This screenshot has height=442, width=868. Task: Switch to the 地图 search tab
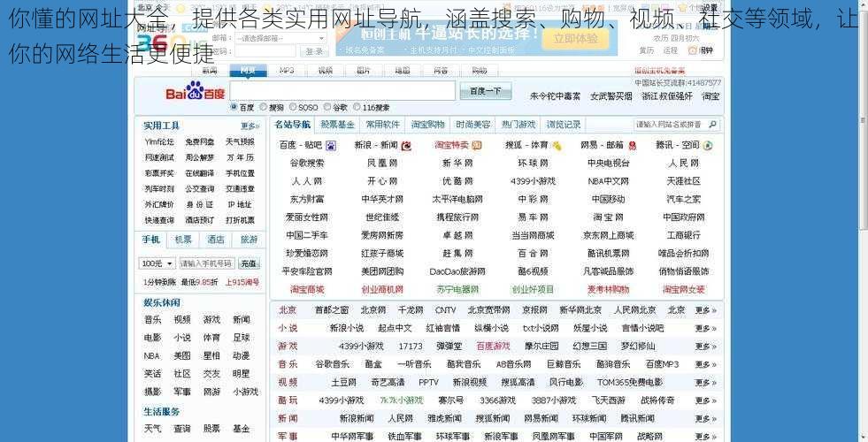coord(403,70)
